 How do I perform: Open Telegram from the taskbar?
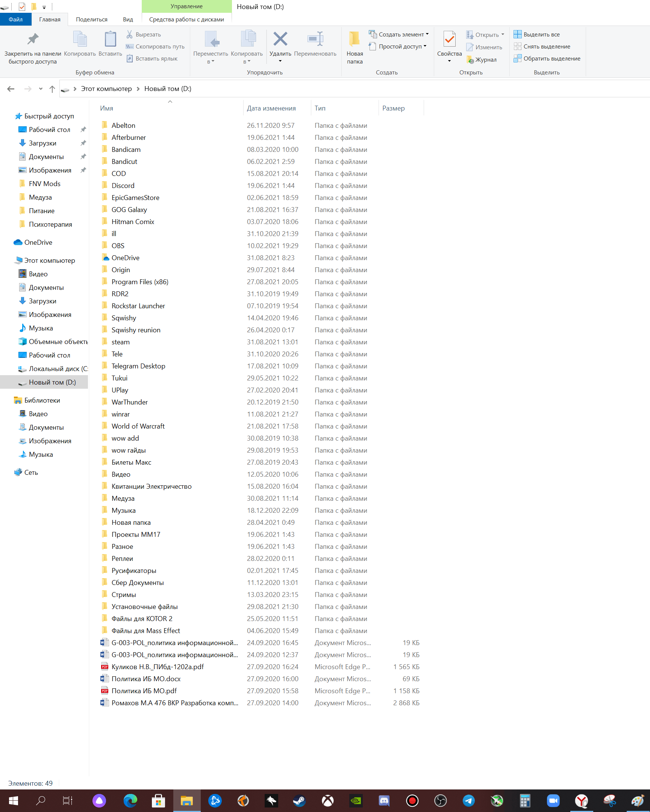tap(469, 801)
